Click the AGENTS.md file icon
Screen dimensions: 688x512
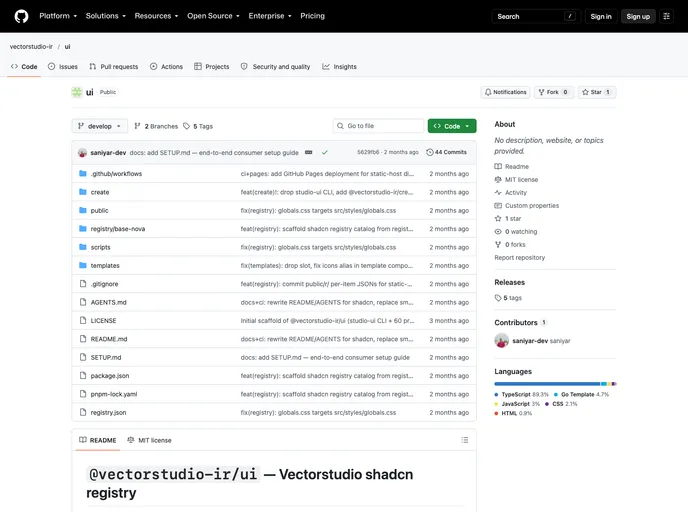pos(82,302)
